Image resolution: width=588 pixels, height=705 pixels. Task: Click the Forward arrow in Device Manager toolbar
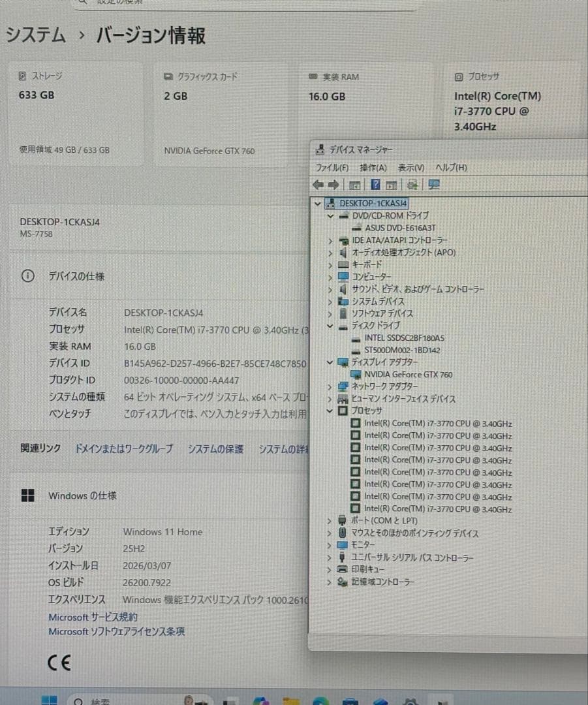click(333, 184)
